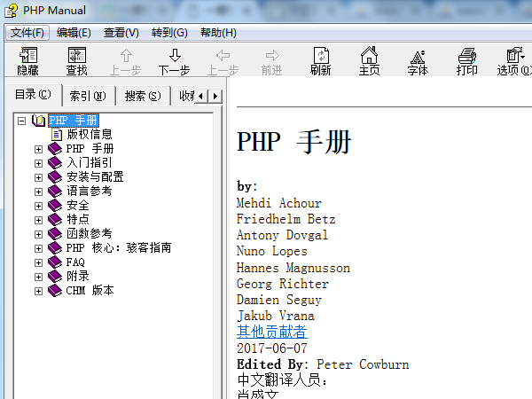The width and height of the screenshot is (532, 399).
Task: Open the 选项 (Options) toolbar icon
Action: click(x=515, y=55)
